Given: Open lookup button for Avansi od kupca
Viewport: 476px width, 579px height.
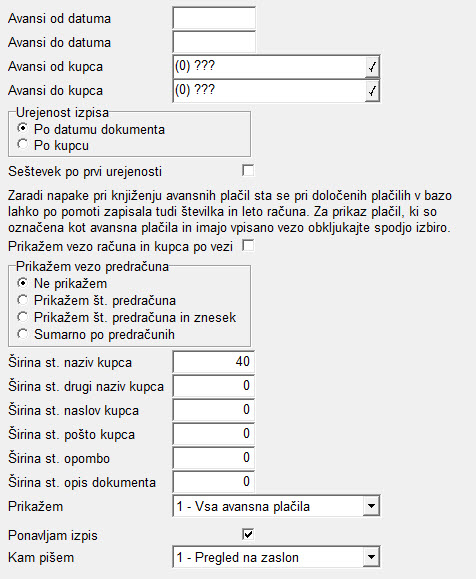Looking at the screenshot, I should point(372,66).
